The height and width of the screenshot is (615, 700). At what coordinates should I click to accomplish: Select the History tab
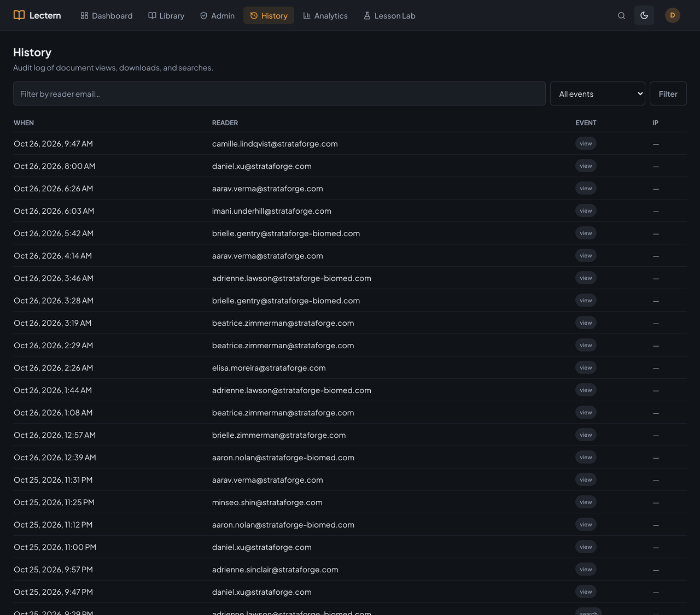coord(269,16)
